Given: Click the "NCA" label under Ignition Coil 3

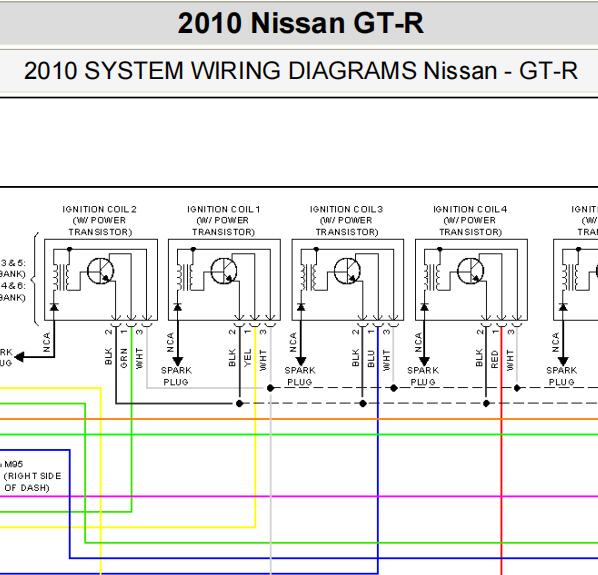Looking at the screenshot, I should click(293, 342).
